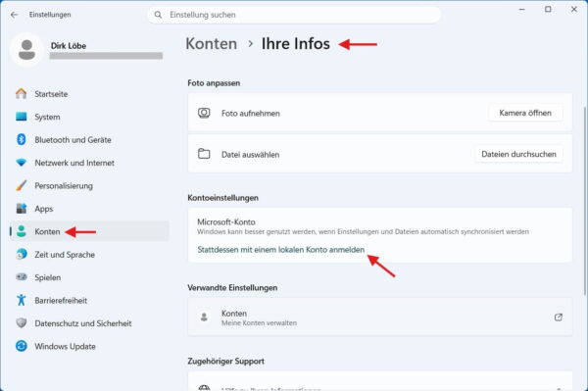588x391 pixels.
Task: Click the back arrow icon
Action: coord(15,15)
